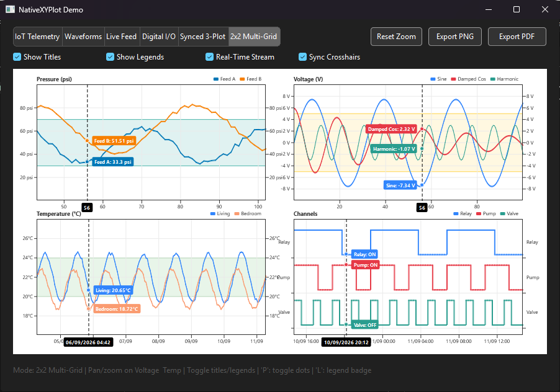Image resolution: width=560 pixels, height=392 pixels.
Task: Click the Living legend entry
Action: (x=220, y=213)
